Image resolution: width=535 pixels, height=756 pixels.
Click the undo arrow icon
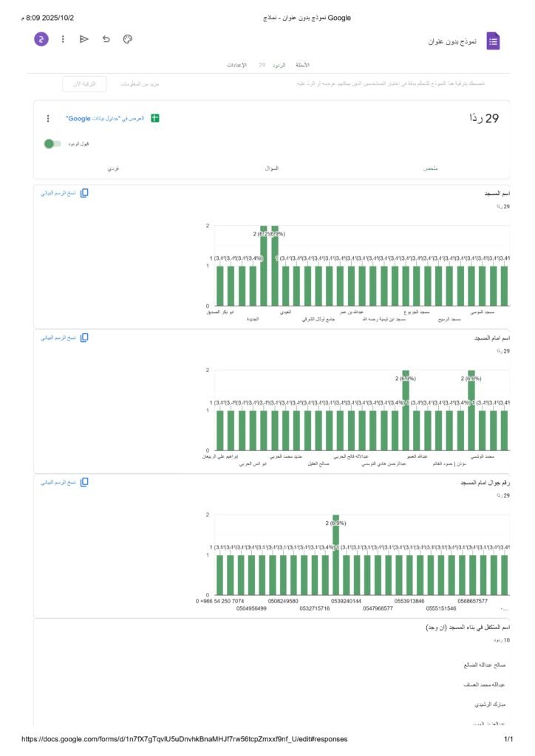[106, 39]
